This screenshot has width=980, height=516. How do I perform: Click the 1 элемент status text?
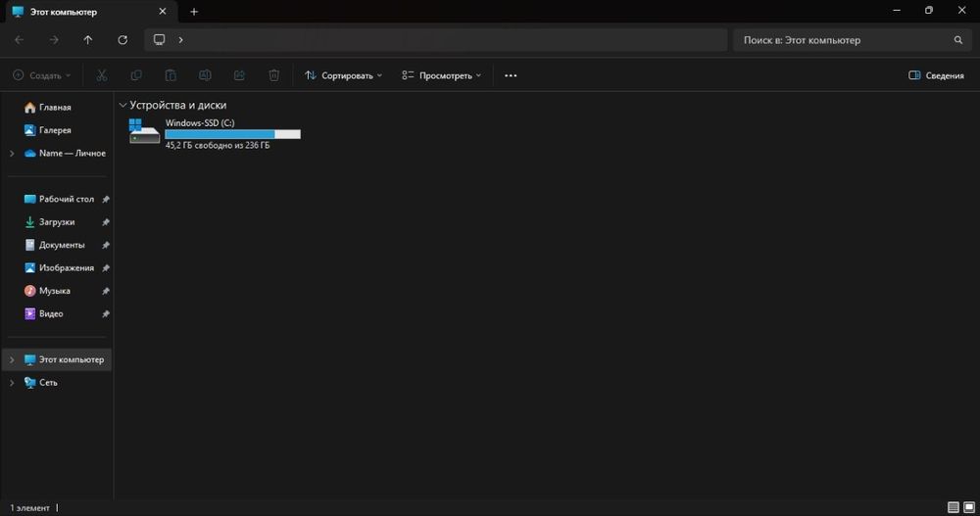[x=29, y=508]
